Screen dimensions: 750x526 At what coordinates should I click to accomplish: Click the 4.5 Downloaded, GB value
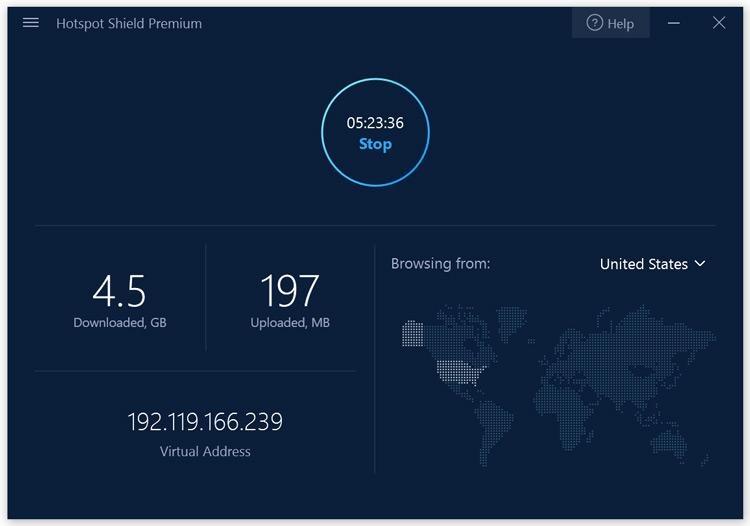[x=119, y=291]
